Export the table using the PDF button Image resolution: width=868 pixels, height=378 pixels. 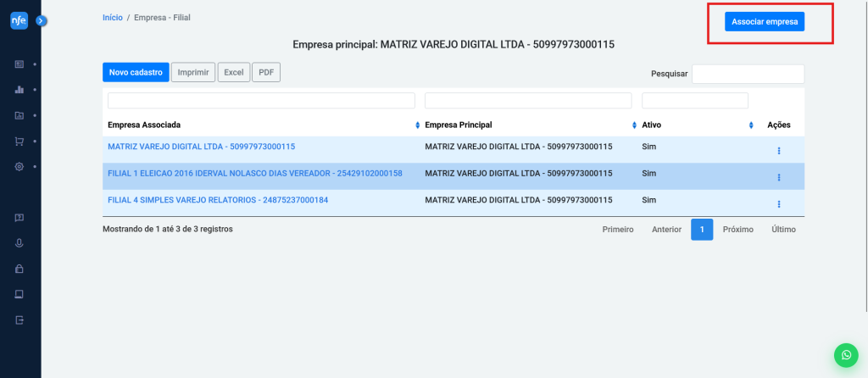pyautogui.click(x=266, y=73)
